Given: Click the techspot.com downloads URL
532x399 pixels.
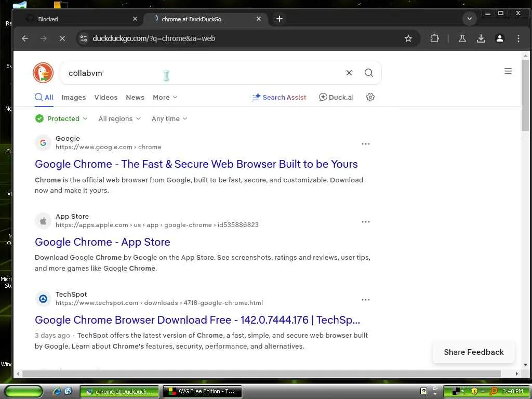Looking at the screenshot, I should (159, 303).
